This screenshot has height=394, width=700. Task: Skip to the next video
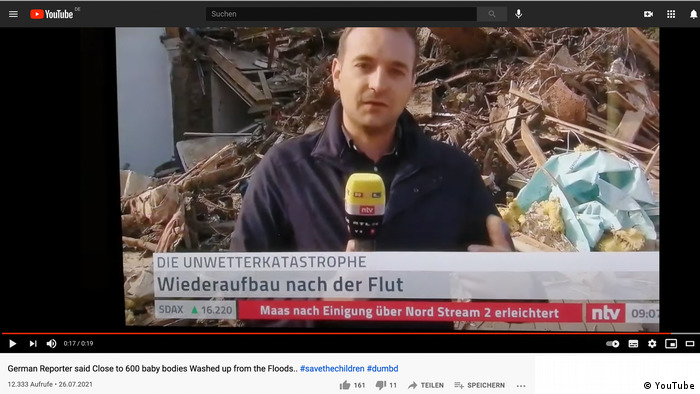[33, 344]
